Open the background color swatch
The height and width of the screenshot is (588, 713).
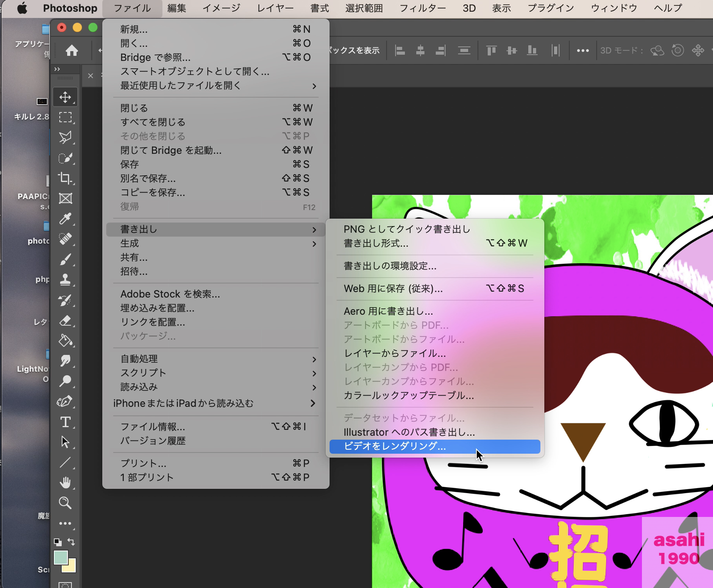(72, 568)
